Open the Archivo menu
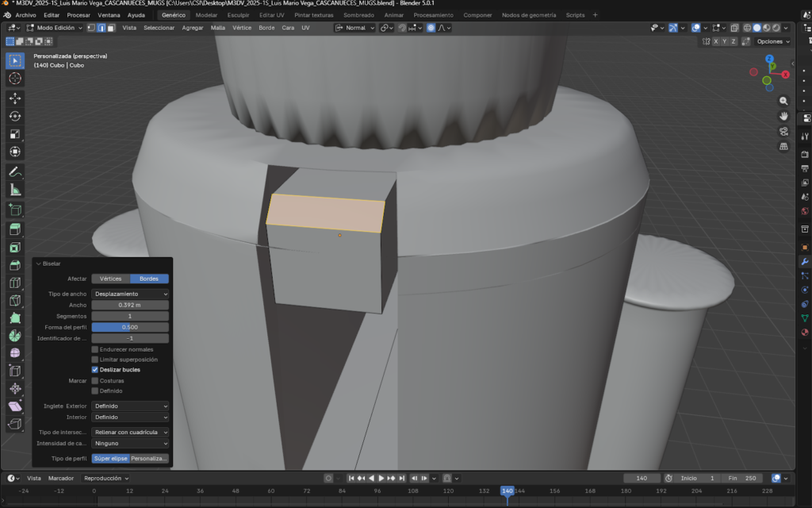The height and width of the screenshot is (508, 812). pyautogui.click(x=25, y=15)
